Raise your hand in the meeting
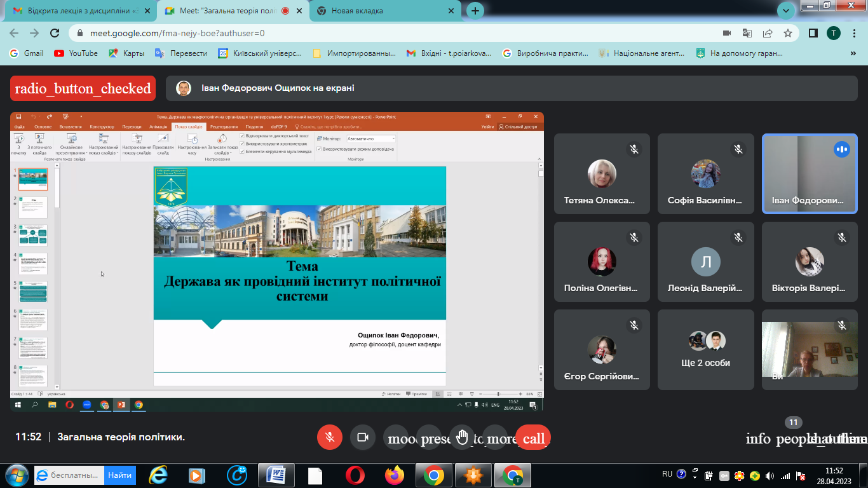The height and width of the screenshot is (488, 868). click(463, 437)
